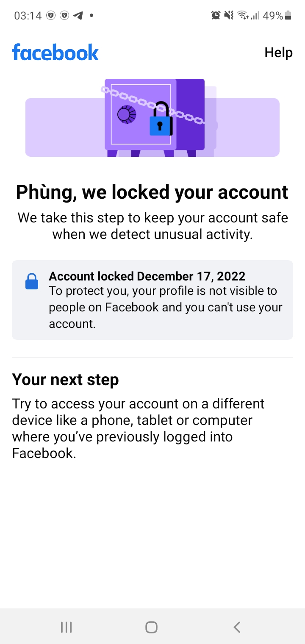Tap the "Try to access your account" paragraph
The width and height of the screenshot is (305, 644).
point(138,428)
